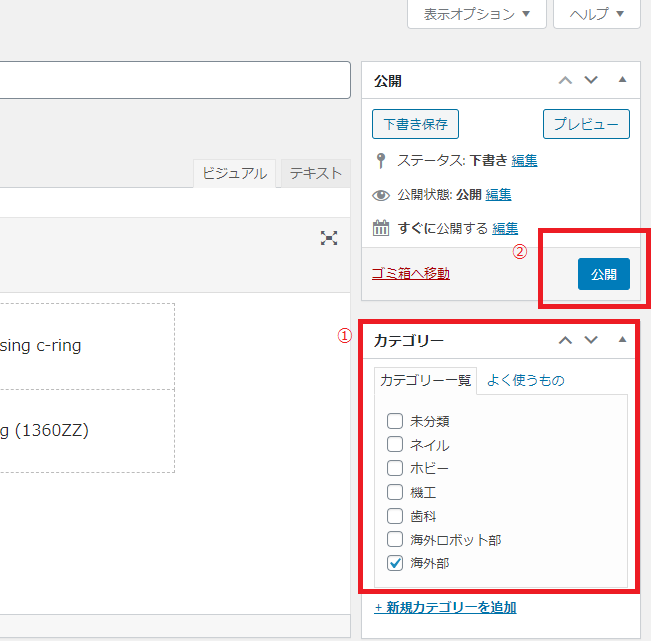Move the 公開 panel up using arrow

pyautogui.click(x=565, y=81)
